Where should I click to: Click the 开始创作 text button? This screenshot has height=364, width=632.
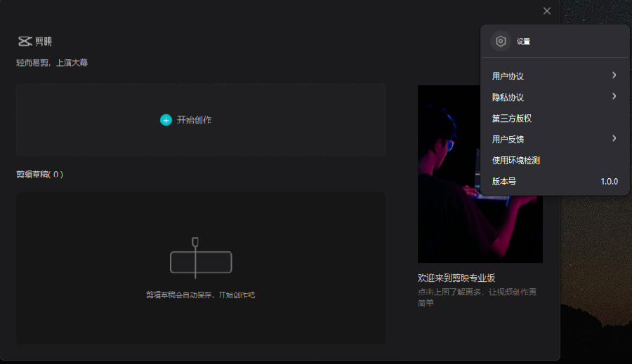tap(194, 120)
